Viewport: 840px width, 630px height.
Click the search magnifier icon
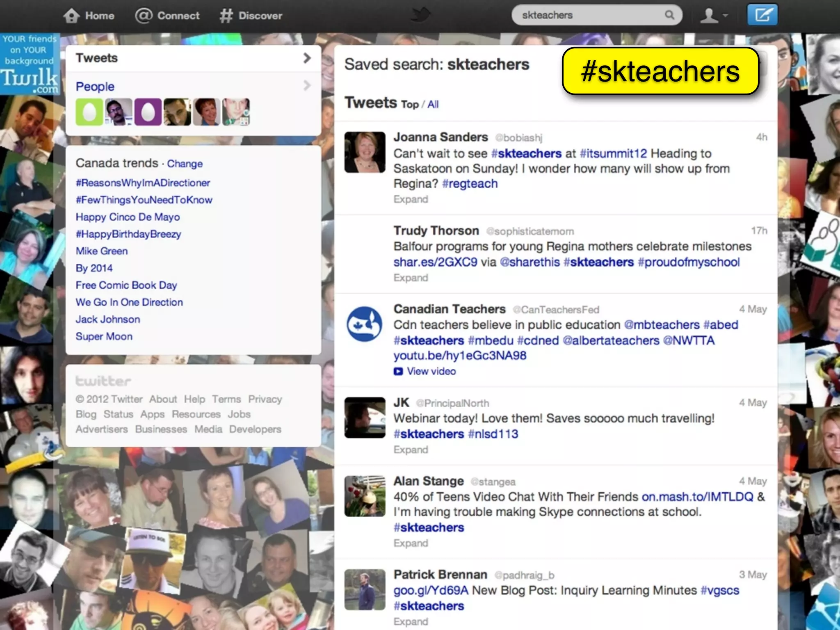[669, 15]
